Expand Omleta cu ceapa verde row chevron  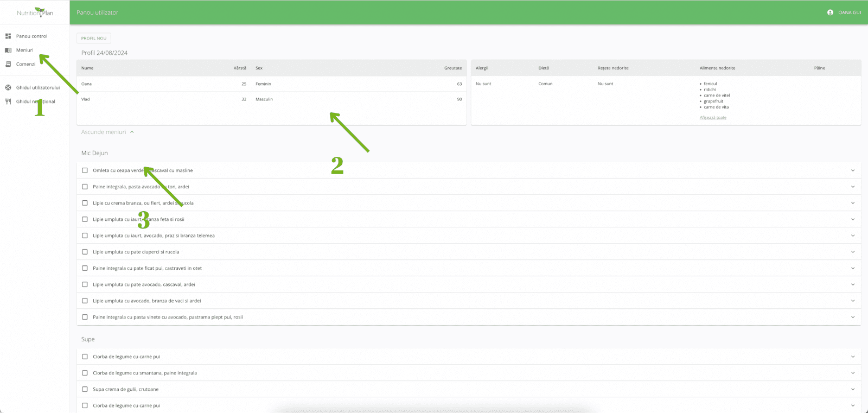coord(853,170)
